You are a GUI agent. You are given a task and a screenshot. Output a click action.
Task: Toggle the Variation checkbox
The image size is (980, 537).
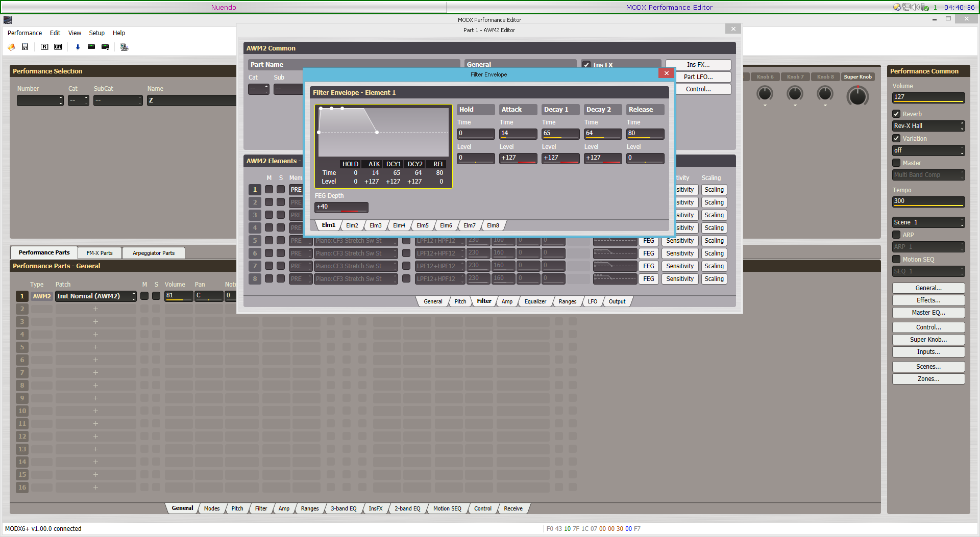click(x=896, y=138)
